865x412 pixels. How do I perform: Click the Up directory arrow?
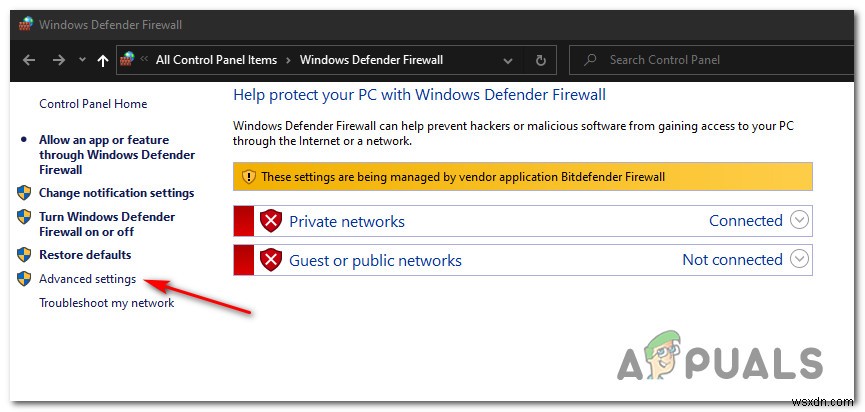(102, 60)
